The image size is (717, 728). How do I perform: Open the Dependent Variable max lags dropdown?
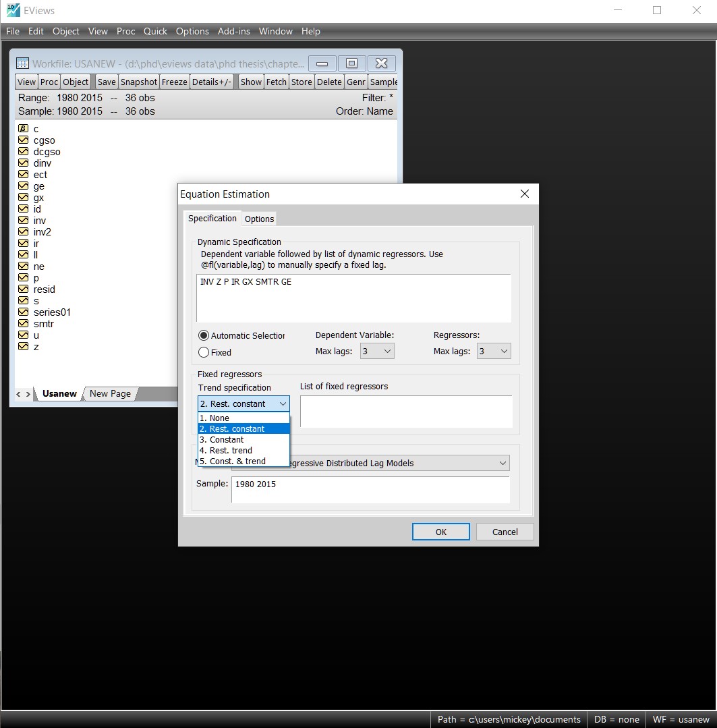click(x=377, y=351)
